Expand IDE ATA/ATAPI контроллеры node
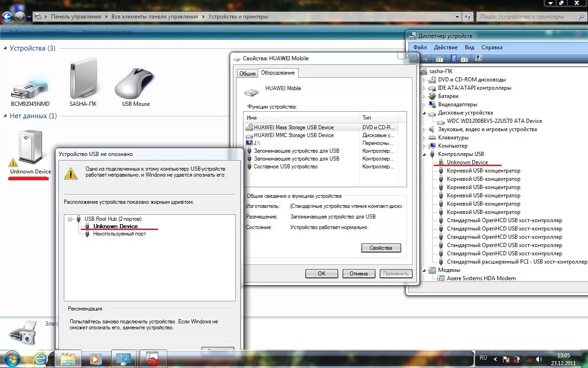Screen dimensions: 588x368 (x=424, y=88)
